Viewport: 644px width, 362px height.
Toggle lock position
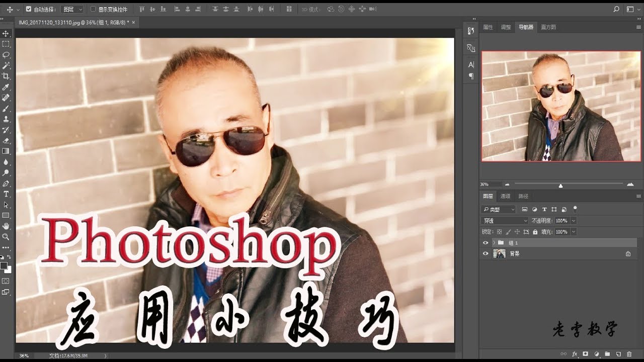pyautogui.click(x=517, y=232)
